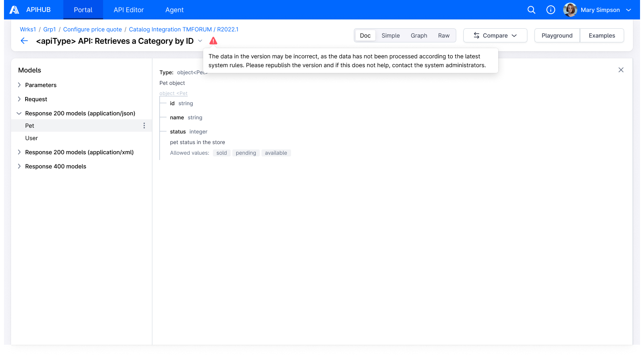Open Catalog Integration TMFORUM / R2022.1 breadcrumb

[x=184, y=29]
